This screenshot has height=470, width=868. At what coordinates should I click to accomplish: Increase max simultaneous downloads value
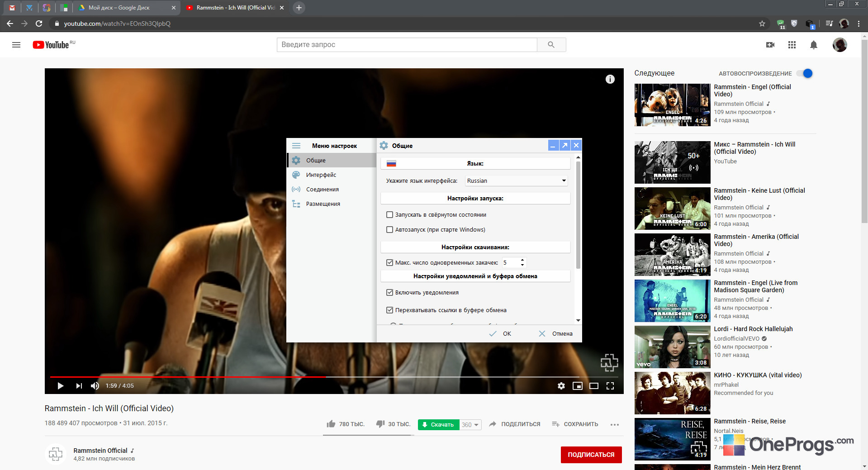[522, 260]
